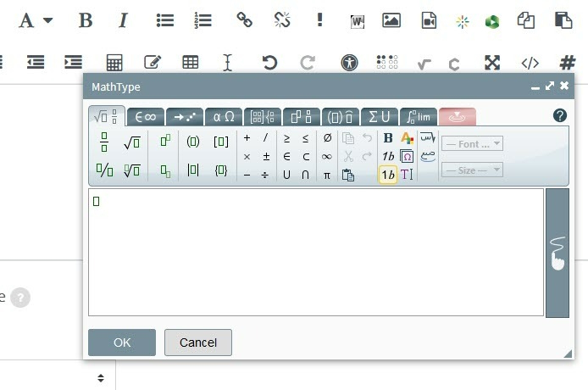
Task: Click the editor toolbar paste clipboard icon
Action: pyautogui.click(x=563, y=20)
